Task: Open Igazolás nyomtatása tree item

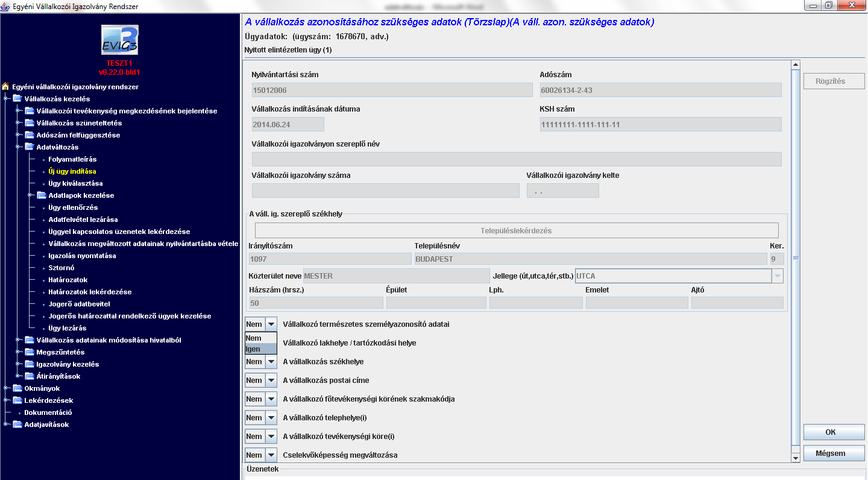Action: 83,256
